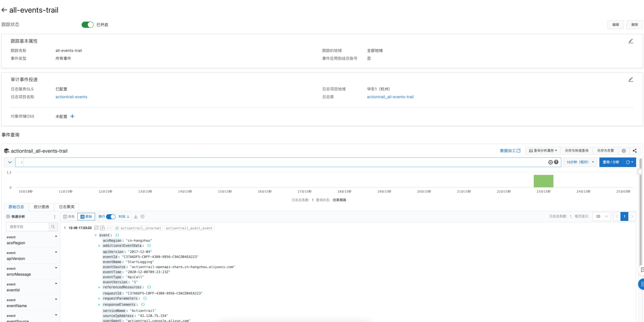
Task: Click 另存为快速查询
Action: (x=576, y=151)
